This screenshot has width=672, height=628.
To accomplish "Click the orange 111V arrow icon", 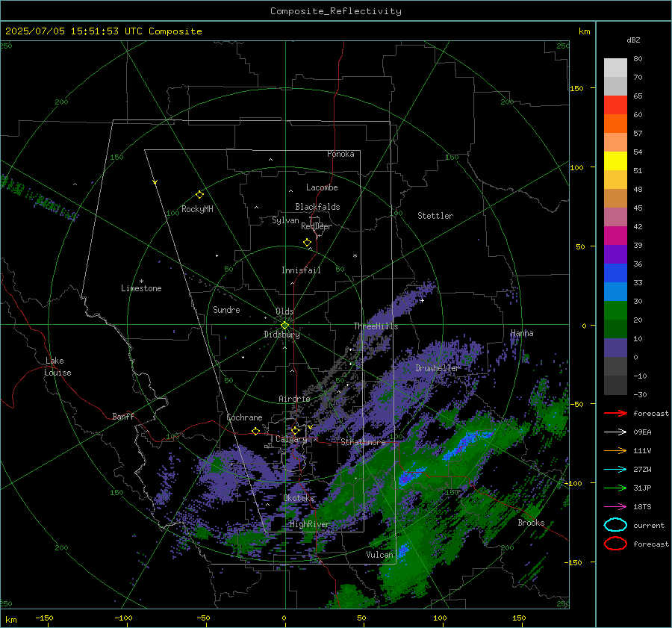I will [x=615, y=450].
